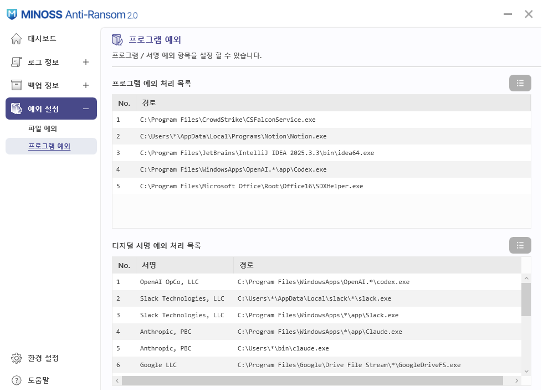Image resolution: width=543 pixels, height=392 pixels.
Task: Click the 로그 정보 scroll icon
Action: point(16,62)
